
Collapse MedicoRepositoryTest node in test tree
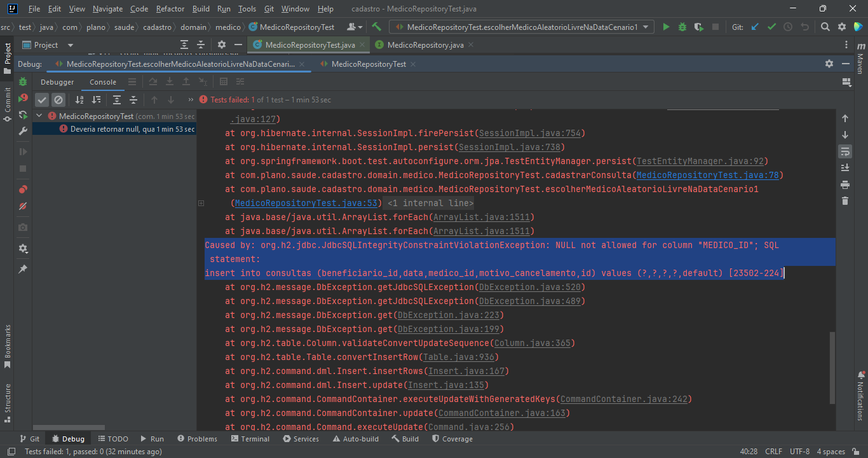pyautogui.click(x=39, y=116)
